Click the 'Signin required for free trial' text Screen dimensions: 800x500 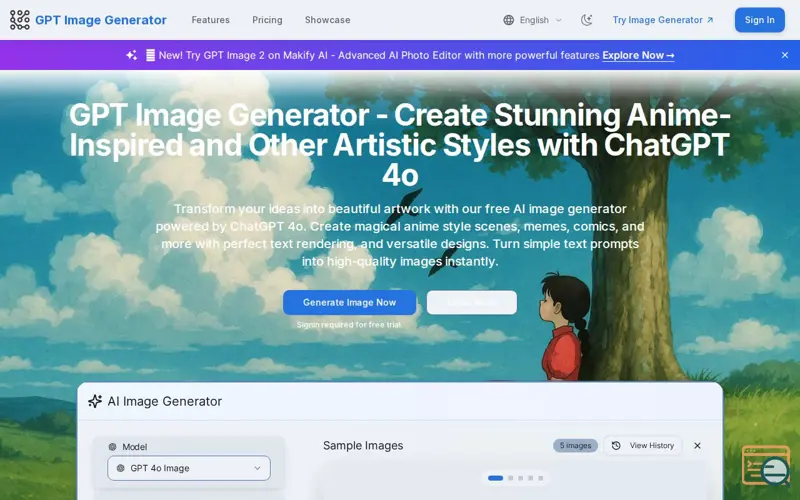[349, 324]
